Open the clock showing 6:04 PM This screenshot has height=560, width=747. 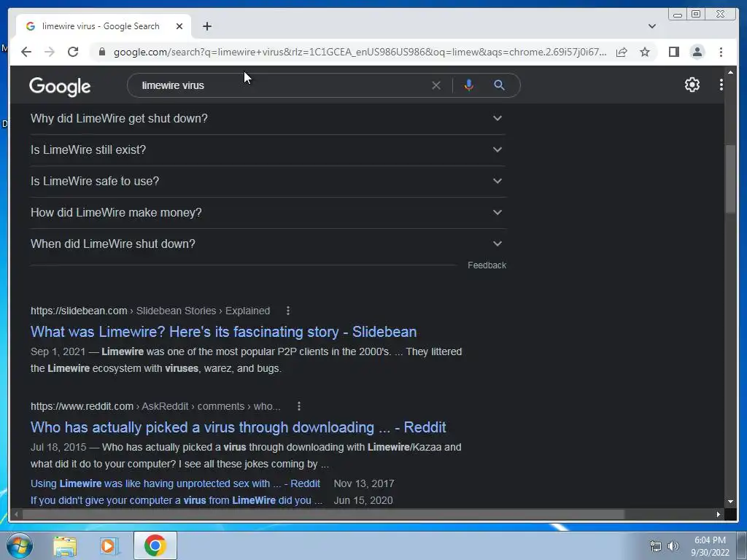click(x=710, y=546)
